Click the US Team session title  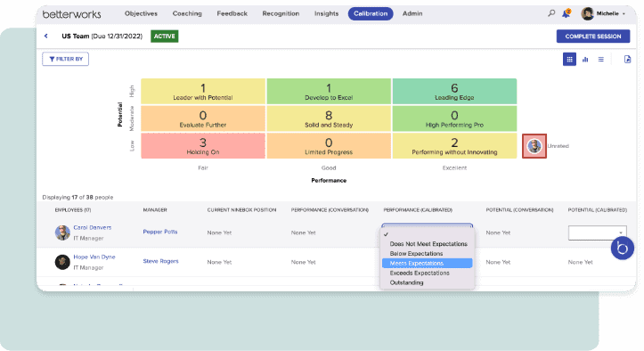tap(102, 37)
